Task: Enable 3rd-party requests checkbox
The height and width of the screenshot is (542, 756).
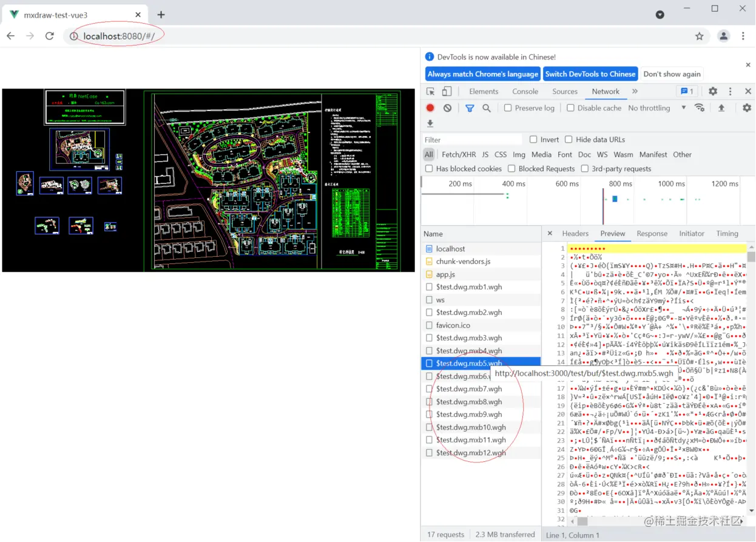Action: click(585, 169)
